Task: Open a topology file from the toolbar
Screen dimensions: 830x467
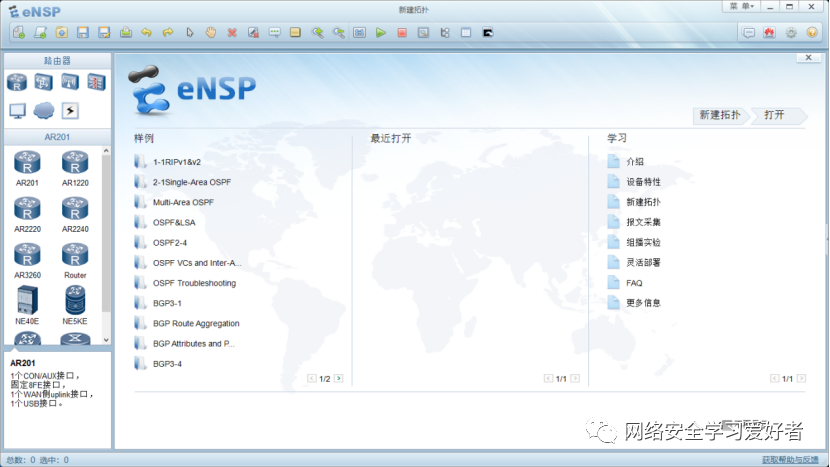Action: coord(61,33)
